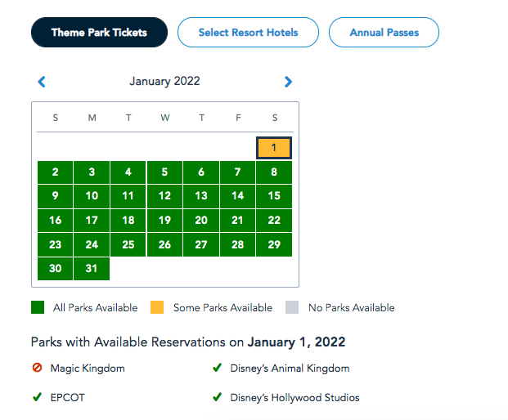Switch to Select Resort Hotels tab
Viewport: 508px width, 420px height.
click(248, 33)
